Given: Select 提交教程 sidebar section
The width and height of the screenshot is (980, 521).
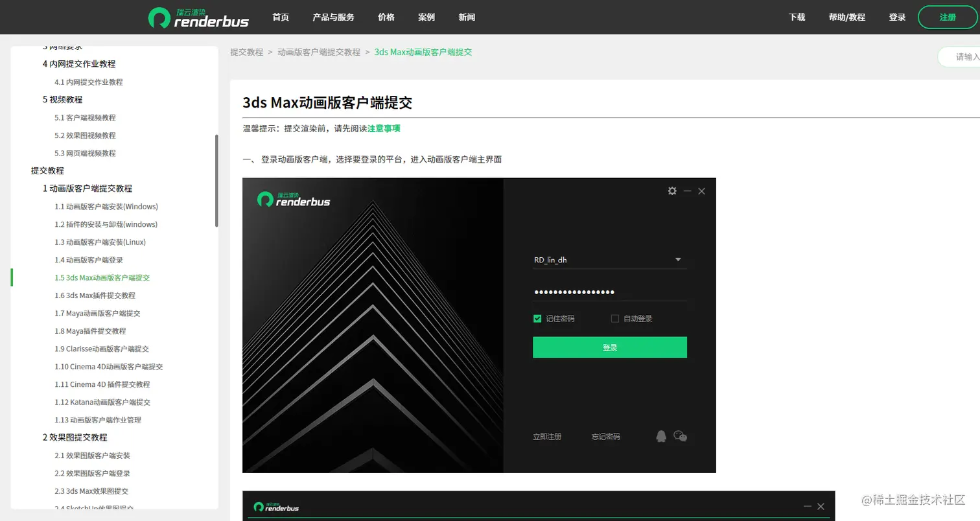Looking at the screenshot, I should click(47, 170).
